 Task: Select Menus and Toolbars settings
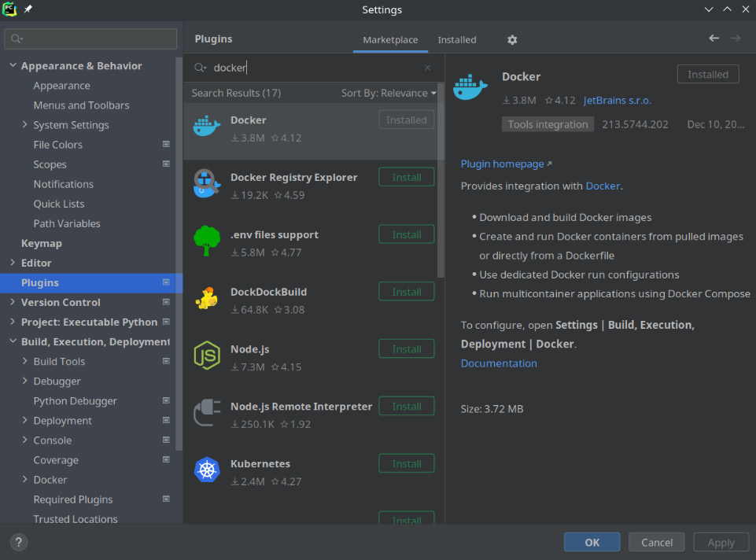(82, 105)
